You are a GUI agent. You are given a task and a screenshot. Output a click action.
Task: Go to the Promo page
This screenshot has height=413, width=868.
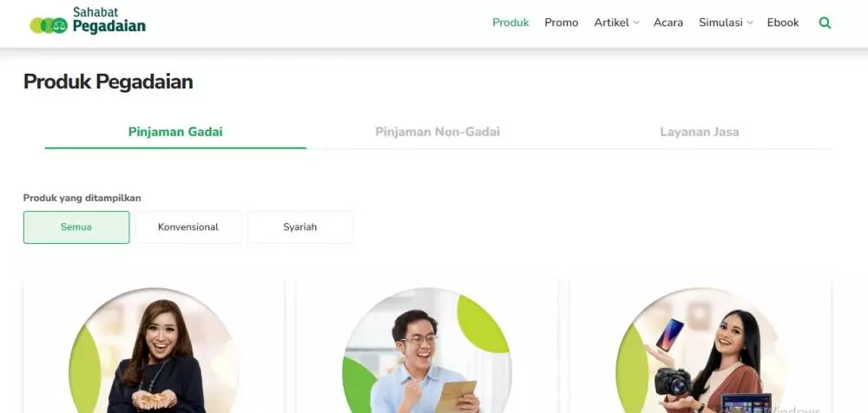click(562, 23)
